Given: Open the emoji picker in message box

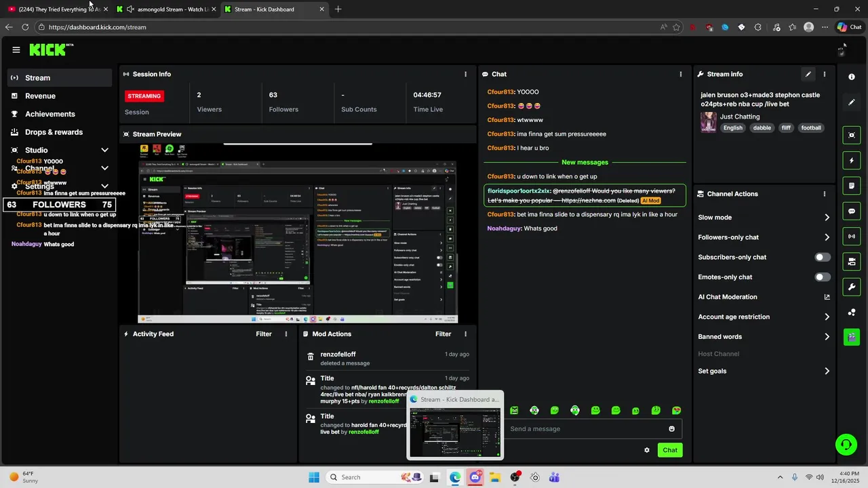Looking at the screenshot, I should pyautogui.click(x=672, y=429).
